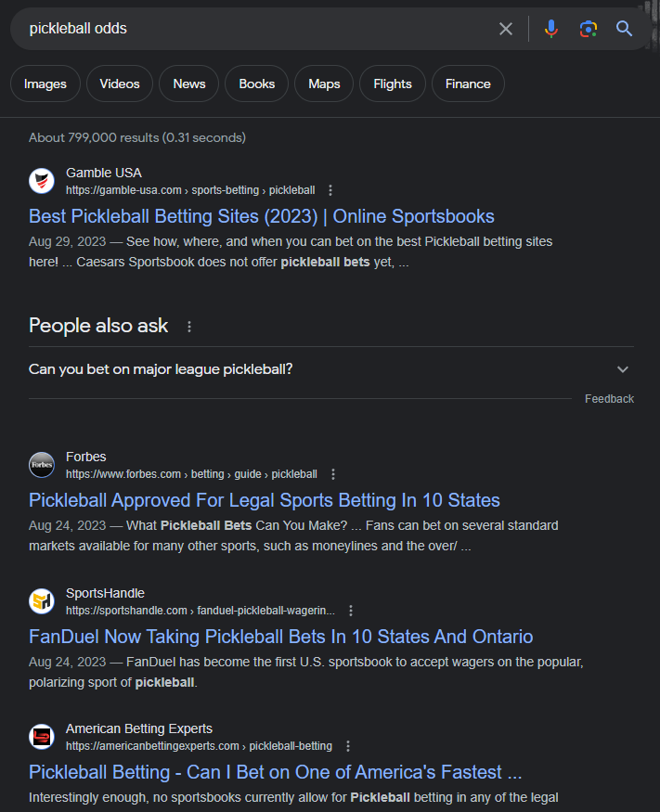Open three-dot menu beside American Betting Experts result
The image size is (660, 812).
(x=348, y=746)
